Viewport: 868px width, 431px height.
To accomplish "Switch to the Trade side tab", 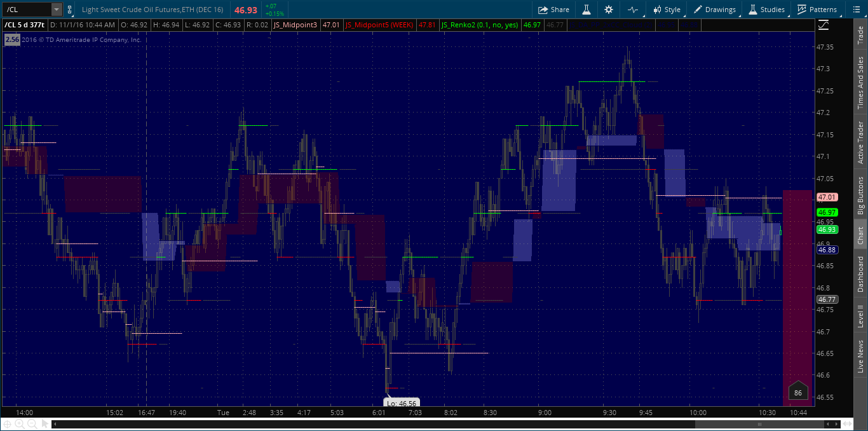I will coord(860,35).
